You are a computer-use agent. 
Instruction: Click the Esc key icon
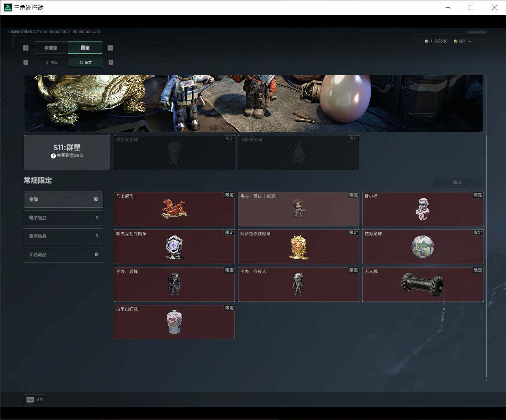(30, 399)
